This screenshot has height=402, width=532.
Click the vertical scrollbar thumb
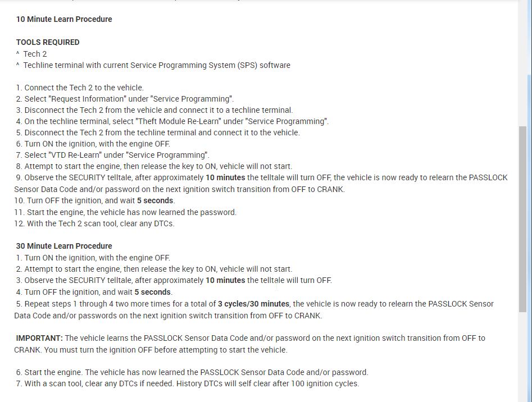pyautogui.click(x=523, y=219)
